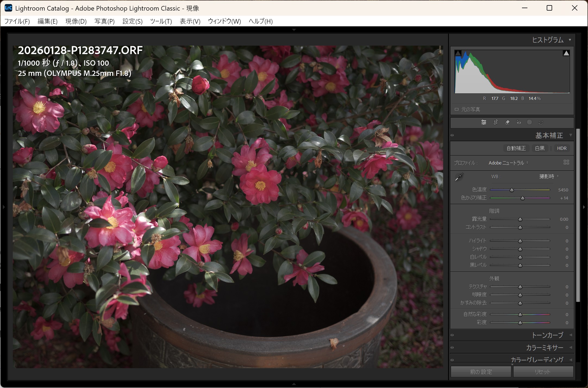Select the Red Eye correction tool

click(x=519, y=122)
